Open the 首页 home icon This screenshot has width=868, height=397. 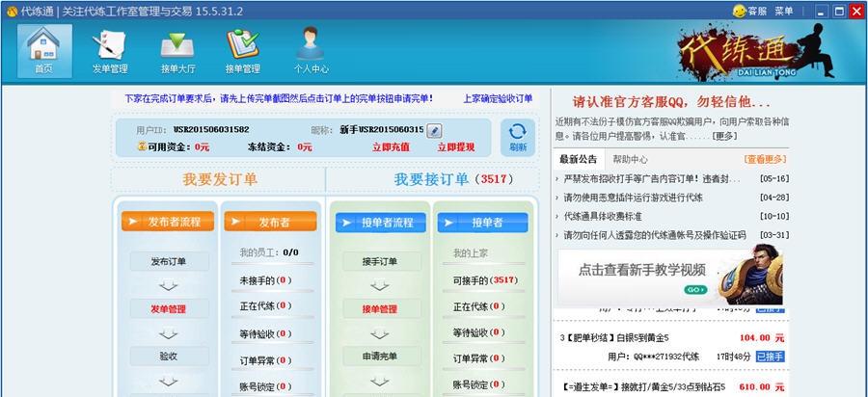(44, 51)
